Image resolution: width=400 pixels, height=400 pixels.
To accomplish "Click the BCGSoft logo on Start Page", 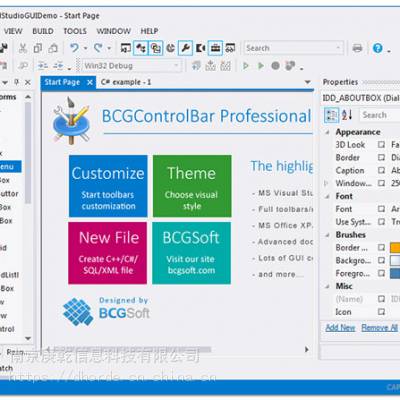I will [x=107, y=312].
